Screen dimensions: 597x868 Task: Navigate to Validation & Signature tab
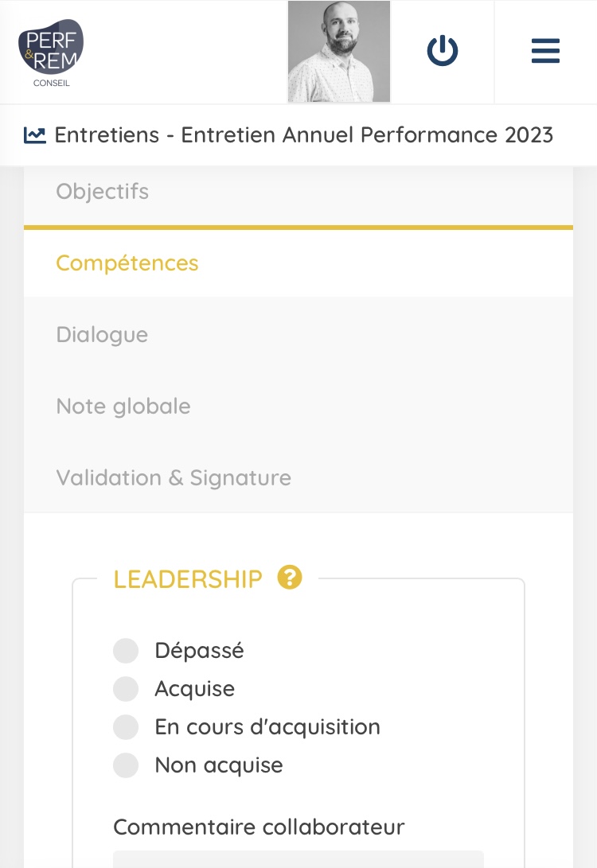(174, 478)
